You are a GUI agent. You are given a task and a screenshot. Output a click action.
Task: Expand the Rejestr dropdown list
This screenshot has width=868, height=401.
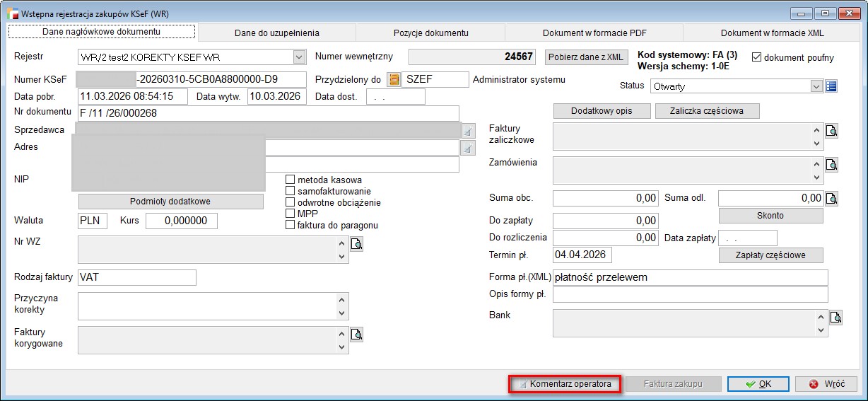tap(298, 57)
